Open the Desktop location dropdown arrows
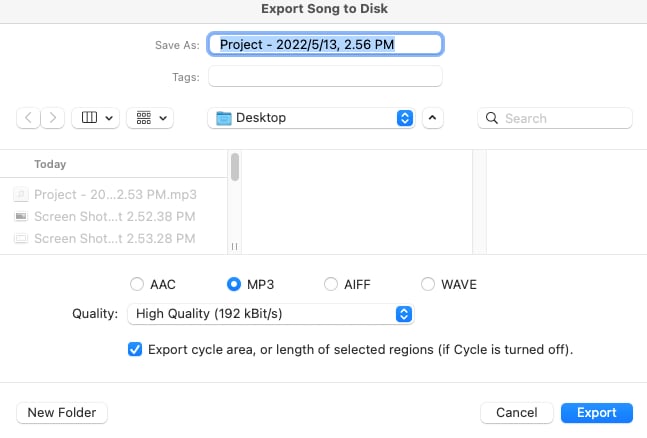The image size is (647, 438). [x=405, y=118]
